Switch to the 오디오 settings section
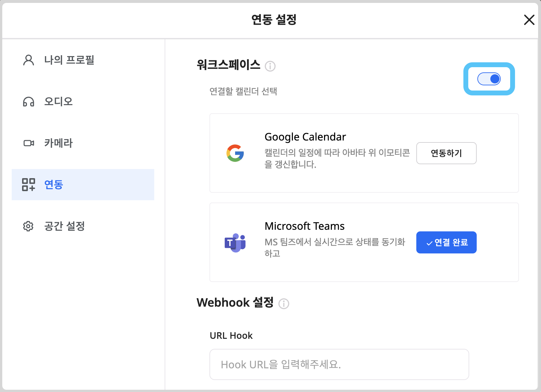Viewport: 541px width, 392px height. pyautogui.click(x=58, y=102)
